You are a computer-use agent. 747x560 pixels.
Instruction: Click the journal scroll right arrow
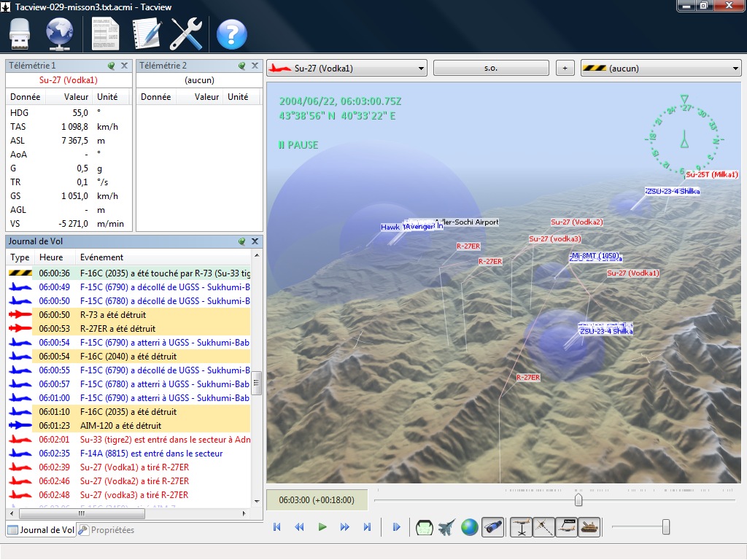pos(244,513)
